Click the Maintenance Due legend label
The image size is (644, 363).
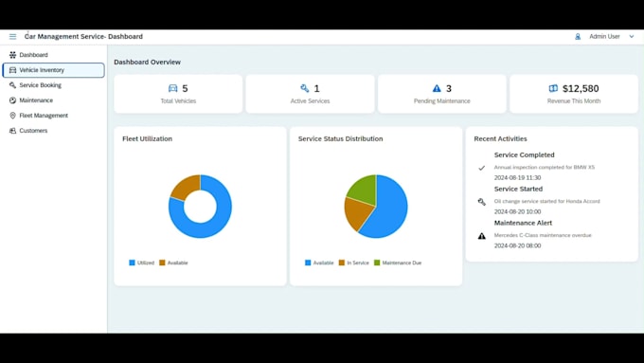click(x=402, y=263)
